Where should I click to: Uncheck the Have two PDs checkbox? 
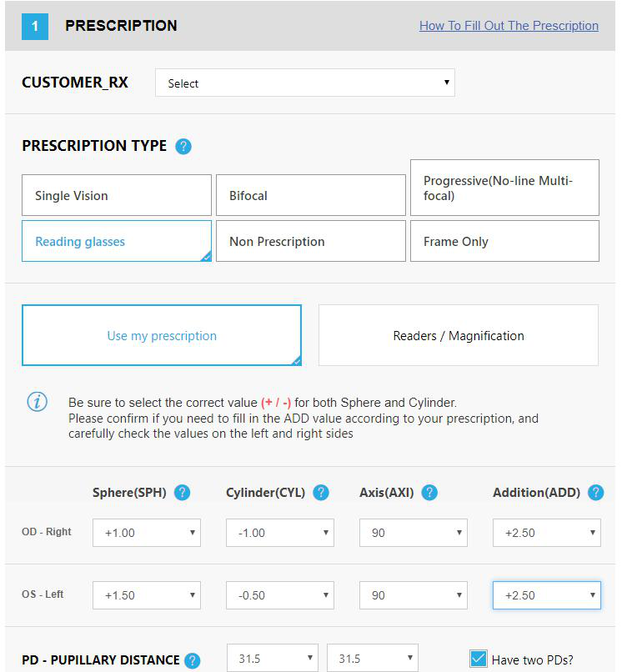coord(478,659)
